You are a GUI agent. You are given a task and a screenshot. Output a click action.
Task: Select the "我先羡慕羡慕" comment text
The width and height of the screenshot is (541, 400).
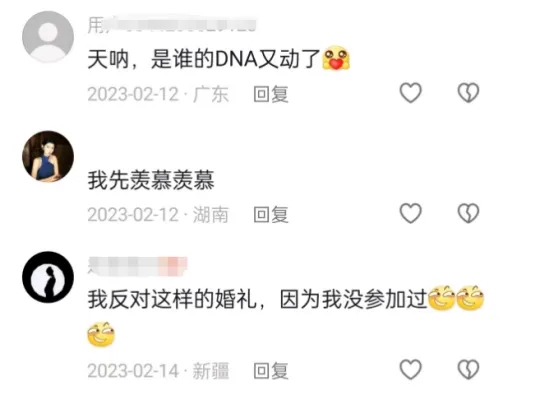pyautogui.click(x=151, y=180)
